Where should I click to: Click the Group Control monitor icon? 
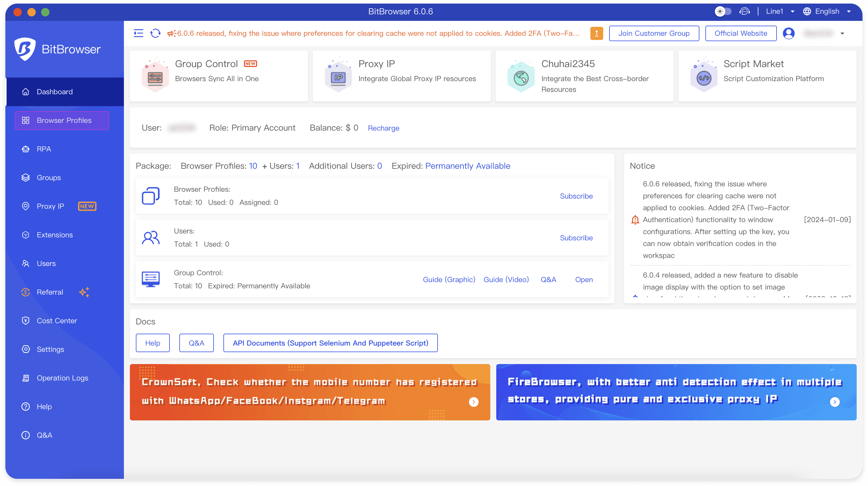click(151, 280)
